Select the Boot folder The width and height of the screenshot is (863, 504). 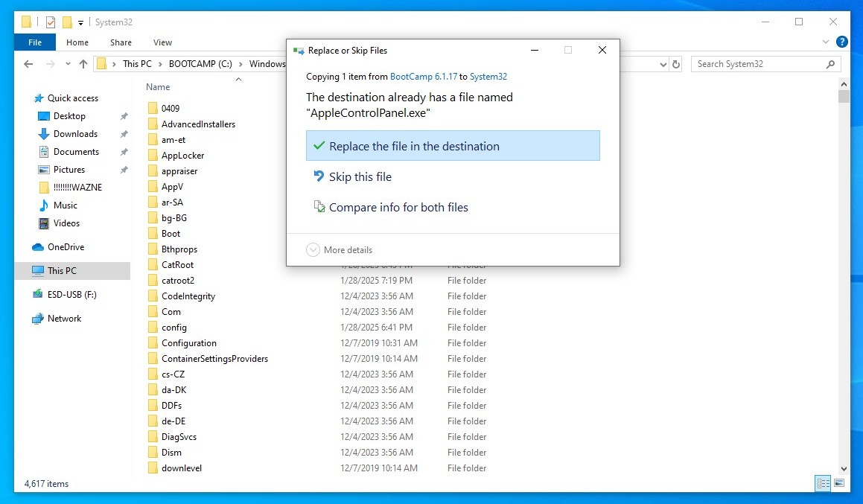point(171,234)
